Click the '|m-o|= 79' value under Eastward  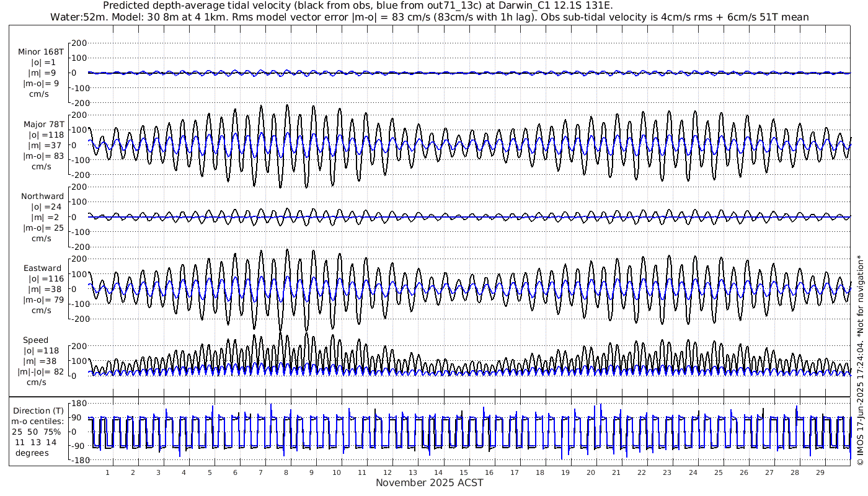pyautogui.click(x=43, y=300)
